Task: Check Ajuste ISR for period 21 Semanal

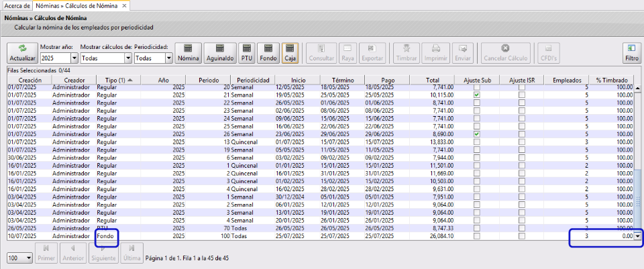Action: pos(522,95)
